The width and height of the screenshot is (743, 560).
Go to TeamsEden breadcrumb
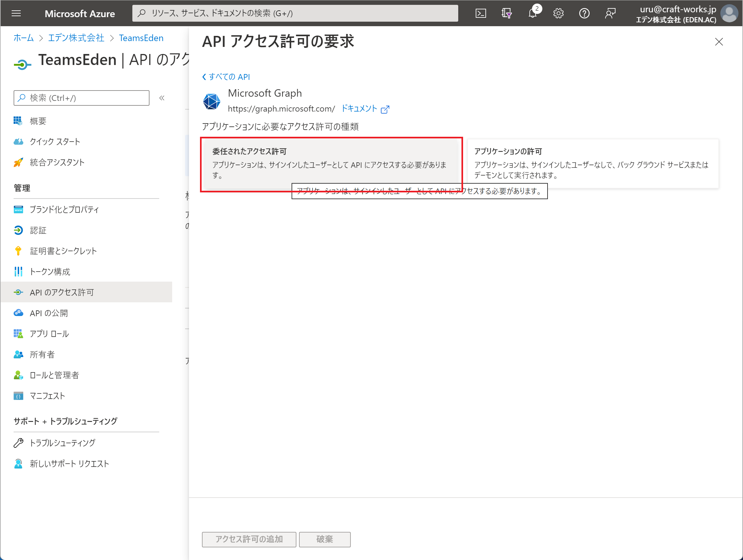(141, 38)
